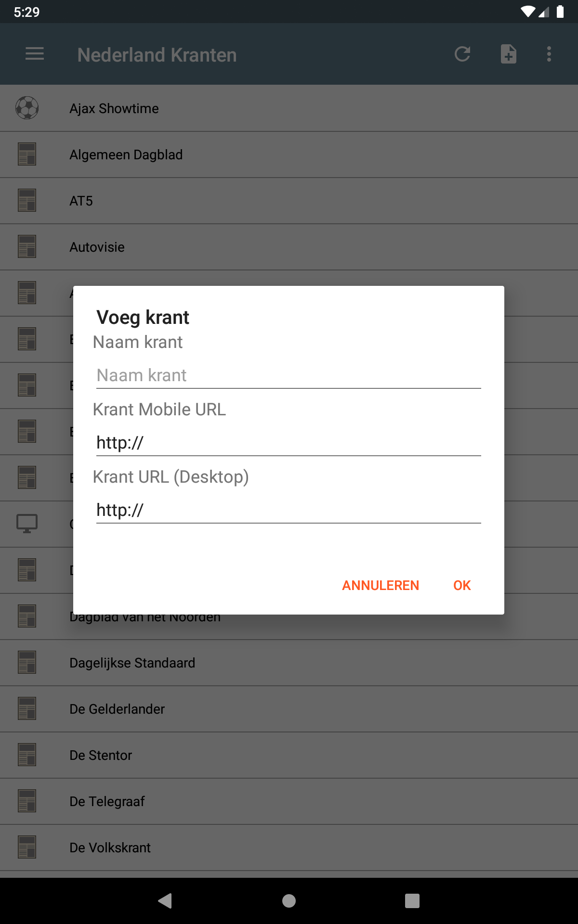
Task: Tap the newspaper icon beside Algemeen Dagblad
Action: tap(27, 154)
